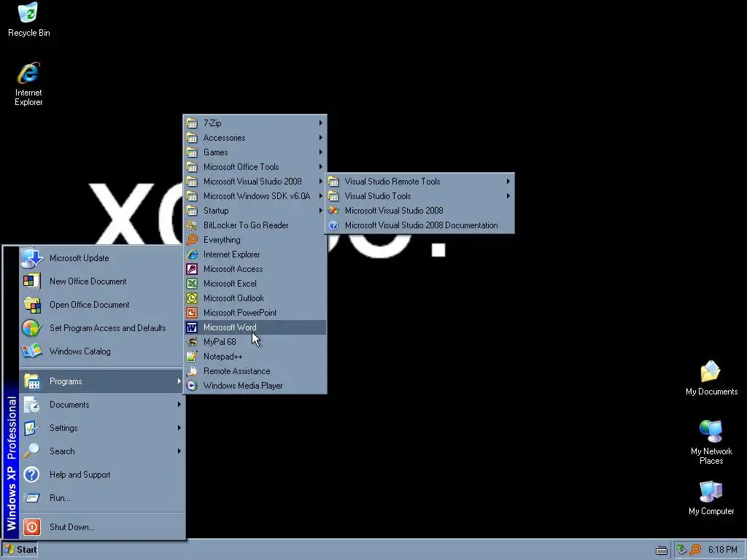Click the Windows Catalog icon

click(31, 351)
